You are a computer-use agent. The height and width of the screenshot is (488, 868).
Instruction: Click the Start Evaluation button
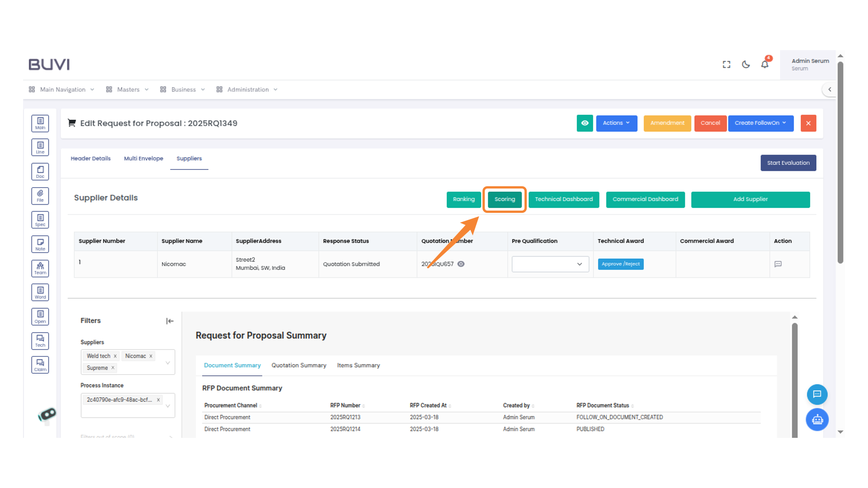coord(788,163)
